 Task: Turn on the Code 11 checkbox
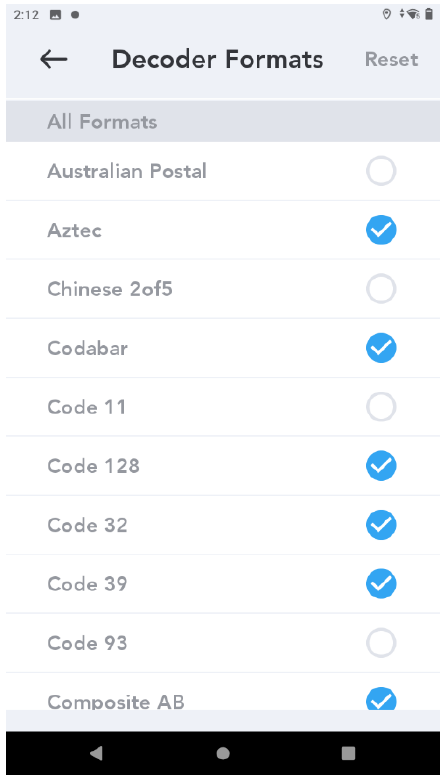(x=381, y=407)
